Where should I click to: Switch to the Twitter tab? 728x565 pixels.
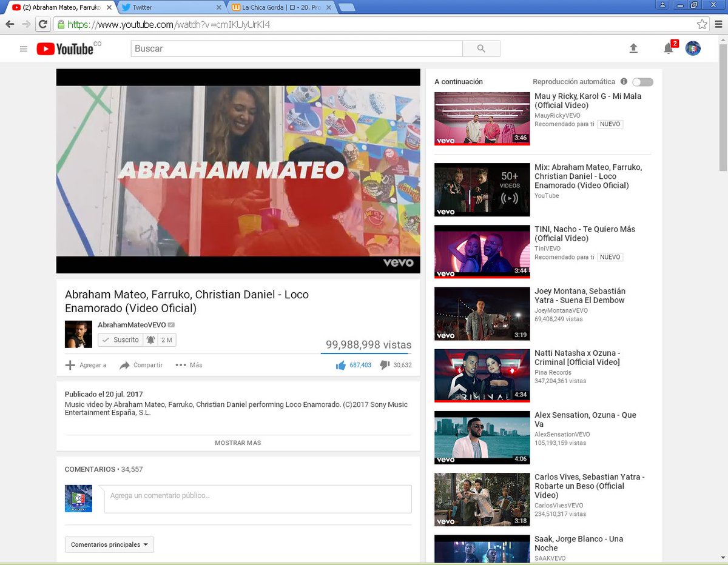(170, 7)
